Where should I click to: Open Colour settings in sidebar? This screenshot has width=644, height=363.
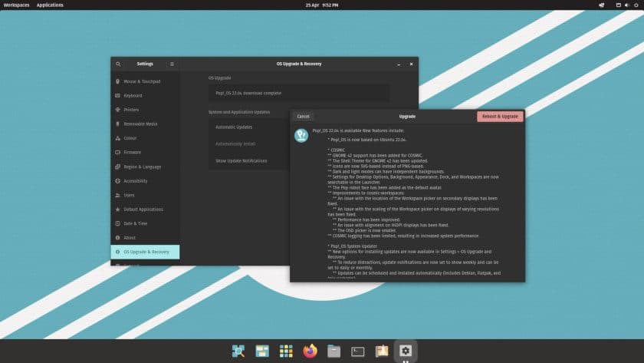(x=145, y=138)
